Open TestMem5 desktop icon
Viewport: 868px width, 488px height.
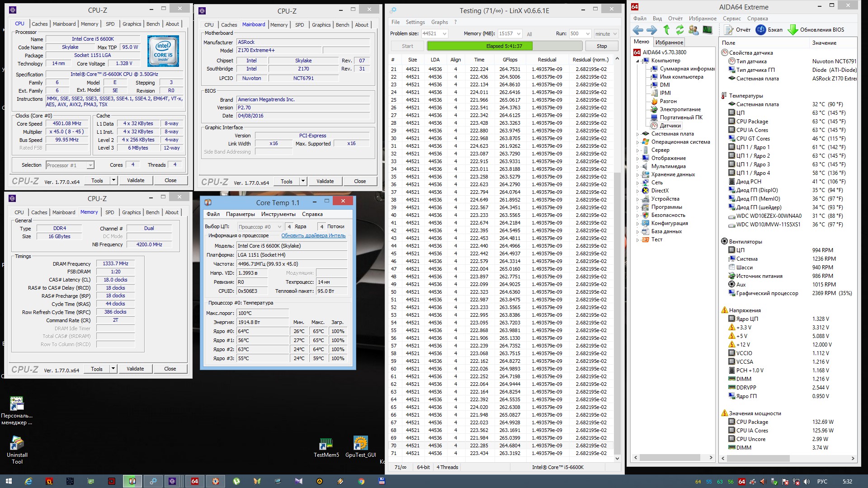pos(326,444)
